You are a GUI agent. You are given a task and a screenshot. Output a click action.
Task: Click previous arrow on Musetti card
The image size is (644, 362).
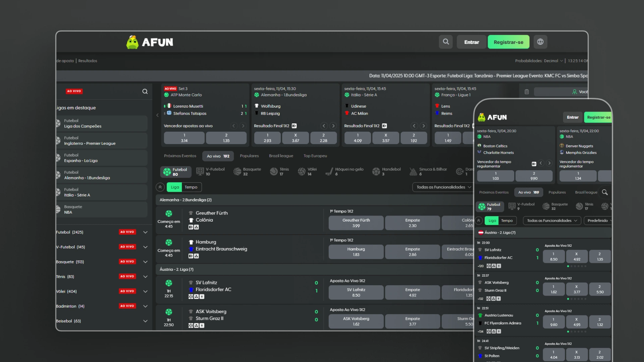234,126
